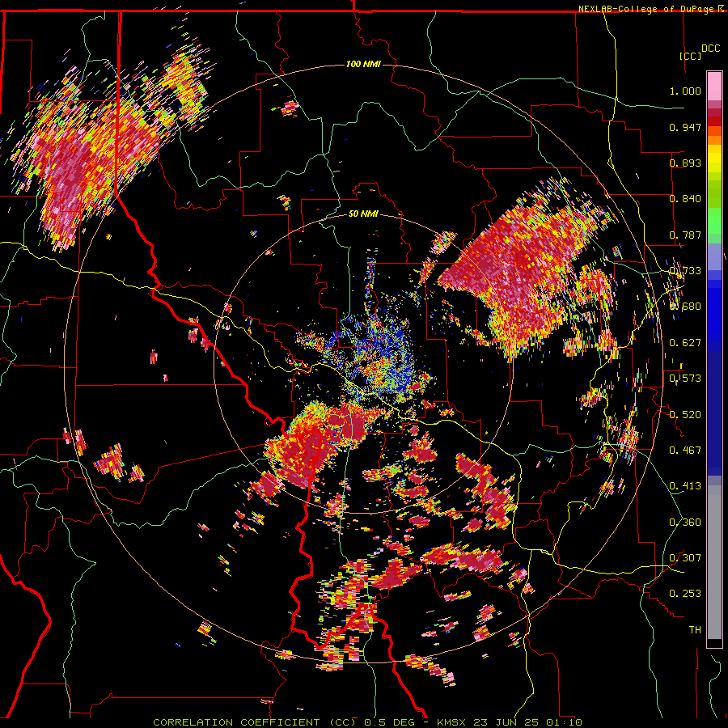Click the 0.947 scale value
Viewport: 728px width, 728px height.
[x=685, y=127]
